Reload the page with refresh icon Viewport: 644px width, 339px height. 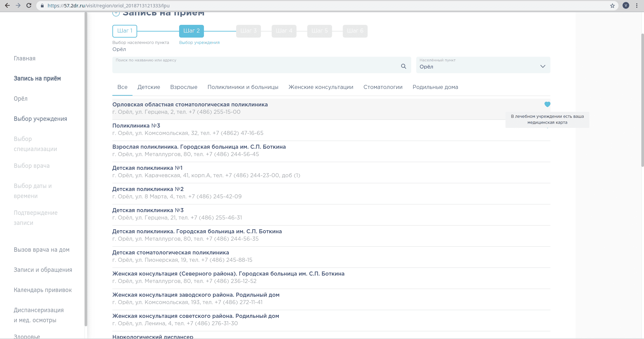tap(29, 6)
